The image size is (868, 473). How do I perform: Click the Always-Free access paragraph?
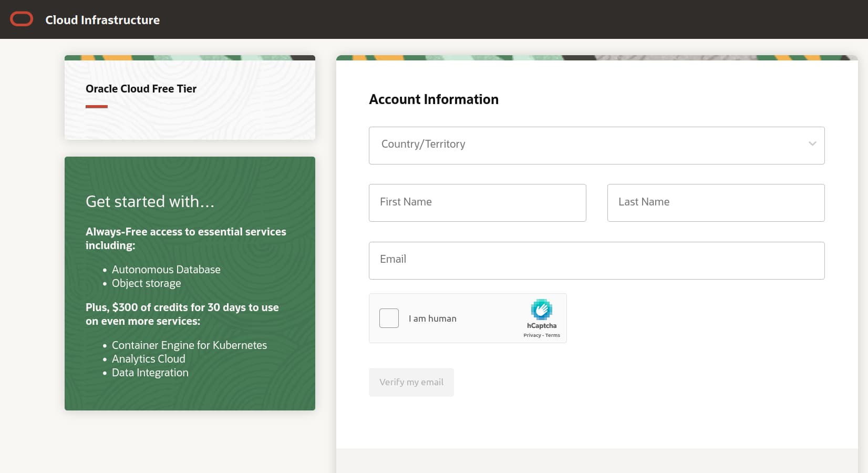[x=186, y=239]
